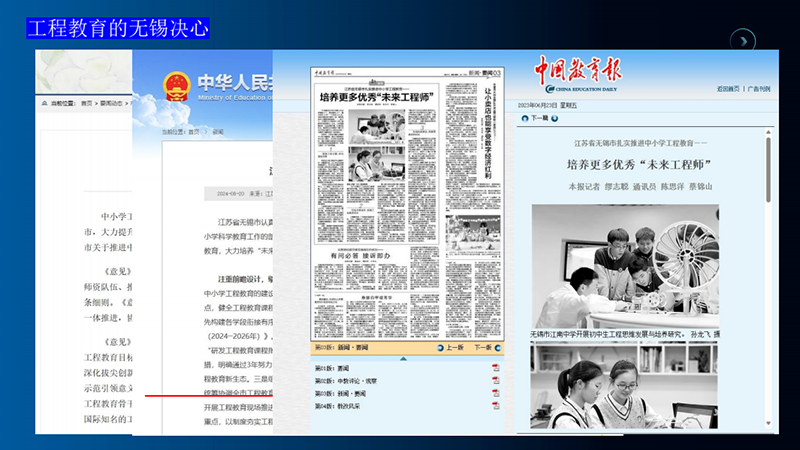Select 第01版 要闻 in the page list
Image resolution: width=800 pixels, height=450 pixels.
332,368
